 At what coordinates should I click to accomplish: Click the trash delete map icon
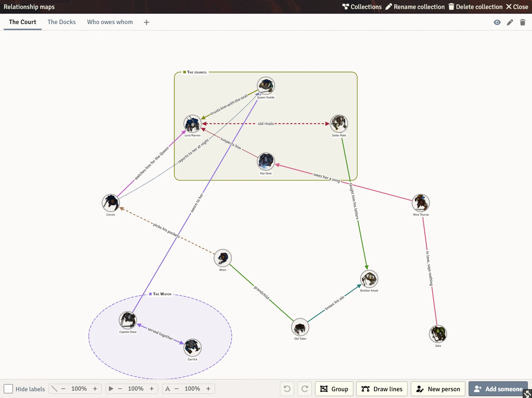522,22
